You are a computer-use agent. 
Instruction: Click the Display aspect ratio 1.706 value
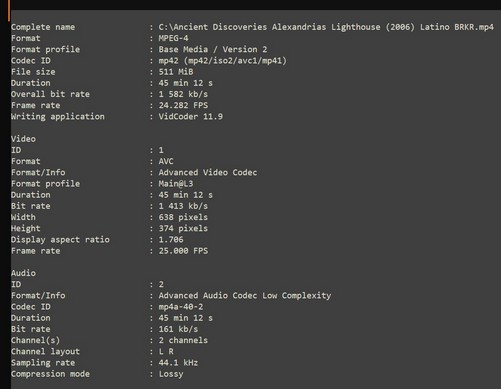point(171,240)
